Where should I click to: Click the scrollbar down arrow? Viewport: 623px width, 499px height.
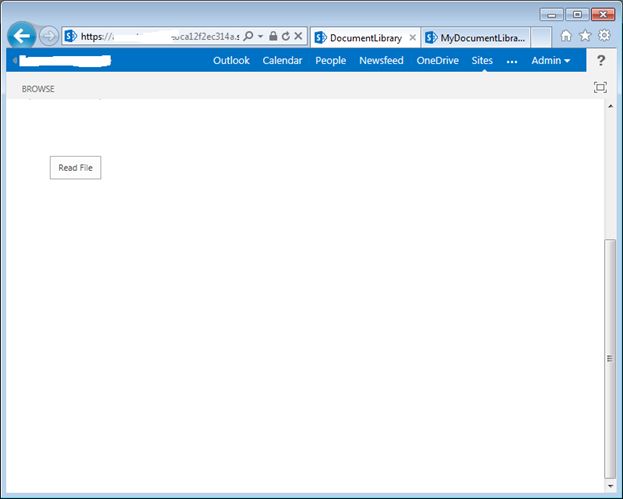click(610, 486)
